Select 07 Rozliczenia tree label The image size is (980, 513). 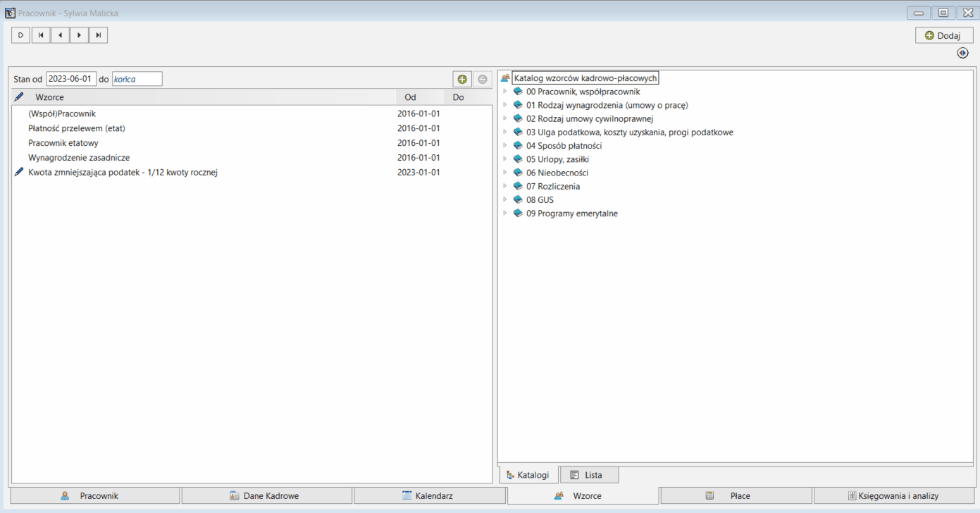pos(553,187)
